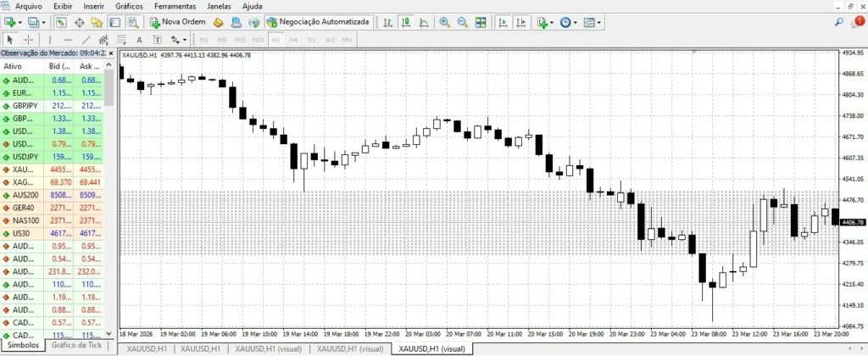
Task: Expand the arrows objects dropdown
Action: [x=184, y=39]
